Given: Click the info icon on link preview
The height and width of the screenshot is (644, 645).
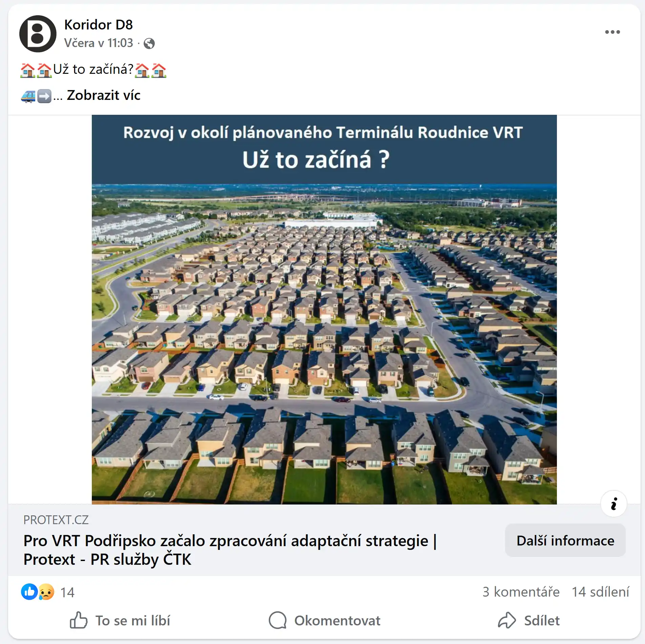Looking at the screenshot, I should pos(613,503).
